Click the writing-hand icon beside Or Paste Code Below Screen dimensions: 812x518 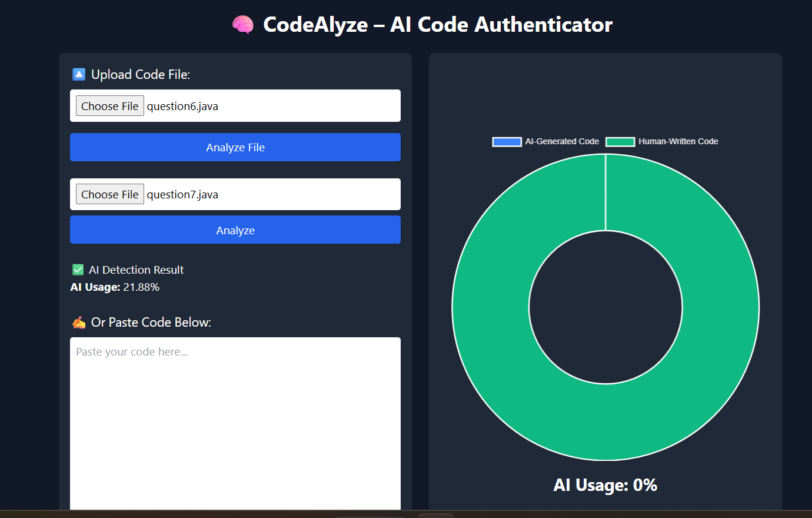(78, 322)
